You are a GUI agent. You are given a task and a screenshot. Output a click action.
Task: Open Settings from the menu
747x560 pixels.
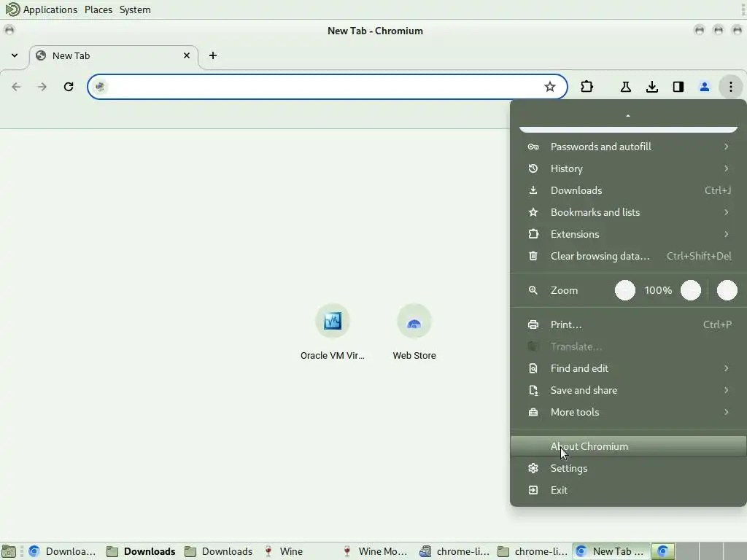[628, 469]
